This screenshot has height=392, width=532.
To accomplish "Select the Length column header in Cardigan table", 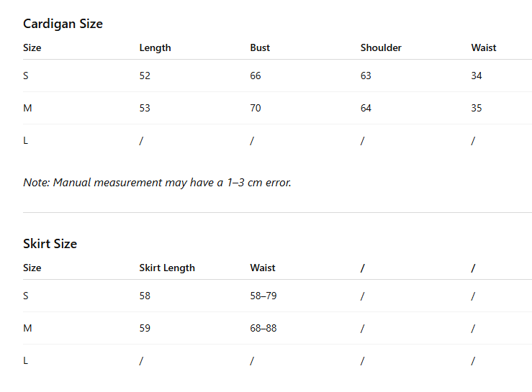I will pyautogui.click(x=155, y=47).
